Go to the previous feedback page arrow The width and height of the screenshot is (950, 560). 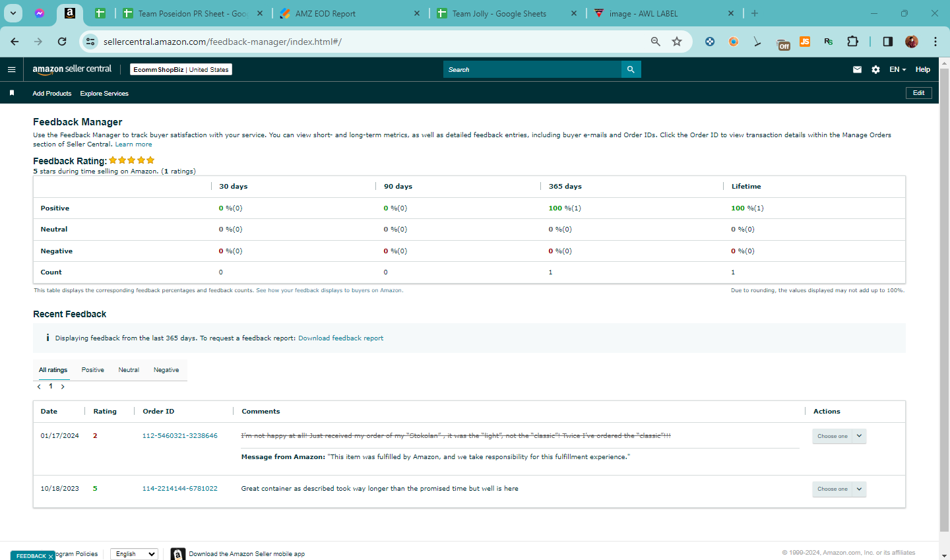click(39, 387)
